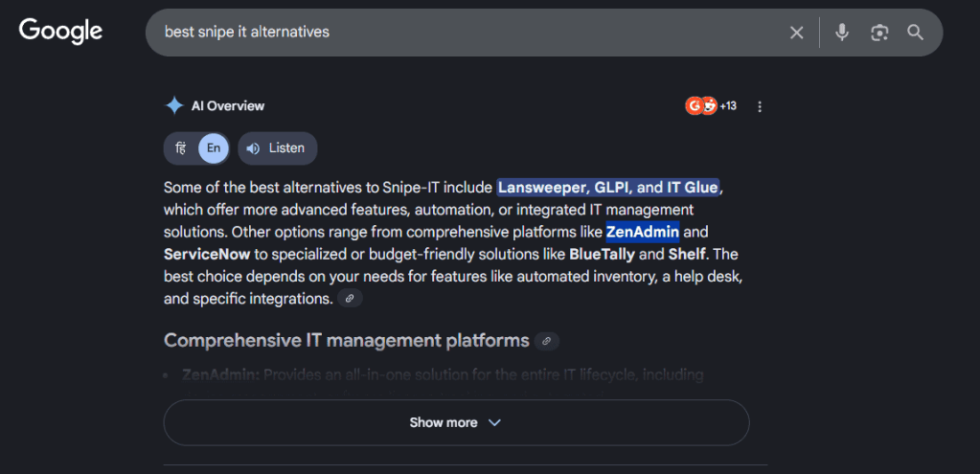Start voice search with microphone icon
Viewport: 980px width, 474px height.
842,33
